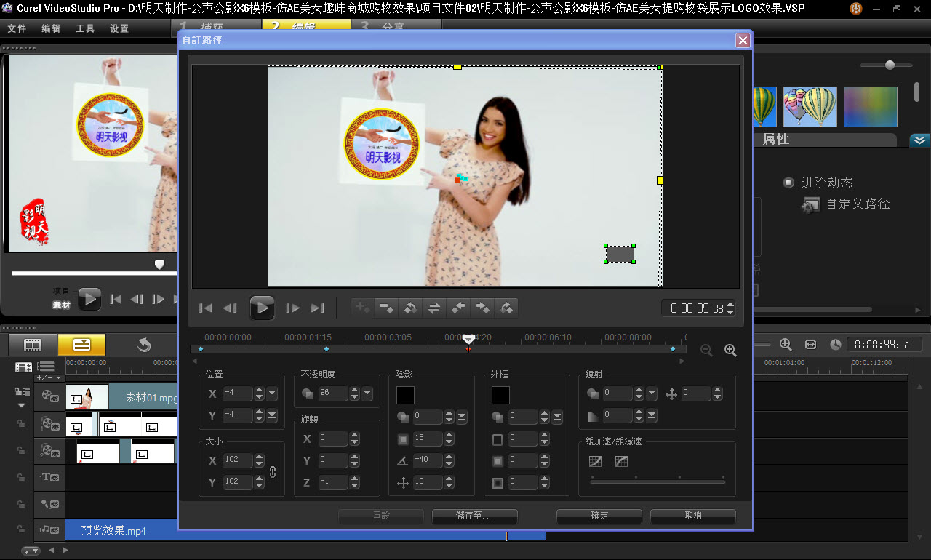Open the 设置 menu
This screenshot has width=931, height=560.
click(119, 29)
